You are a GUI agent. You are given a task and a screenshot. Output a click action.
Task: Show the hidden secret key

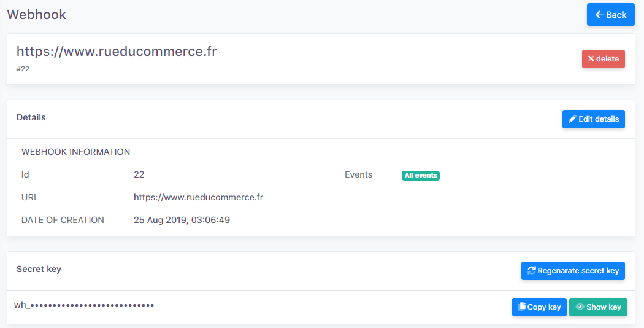pos(598,307)
